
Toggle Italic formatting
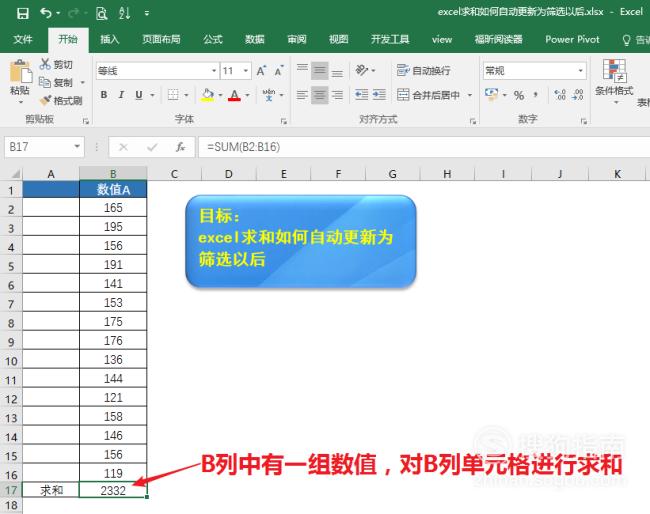(x=121, y=95)
